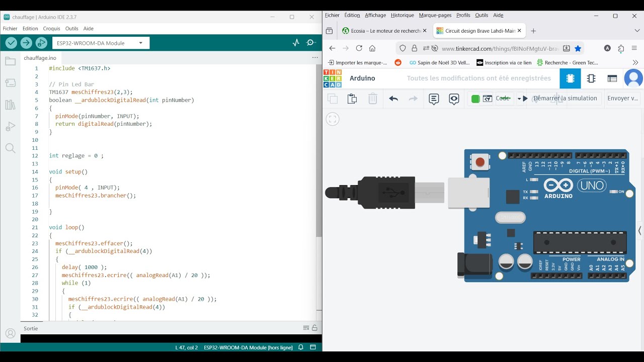Click the tracking protection shield icon
The height and width of the screenshot is (362, 644).
point(402,48)
